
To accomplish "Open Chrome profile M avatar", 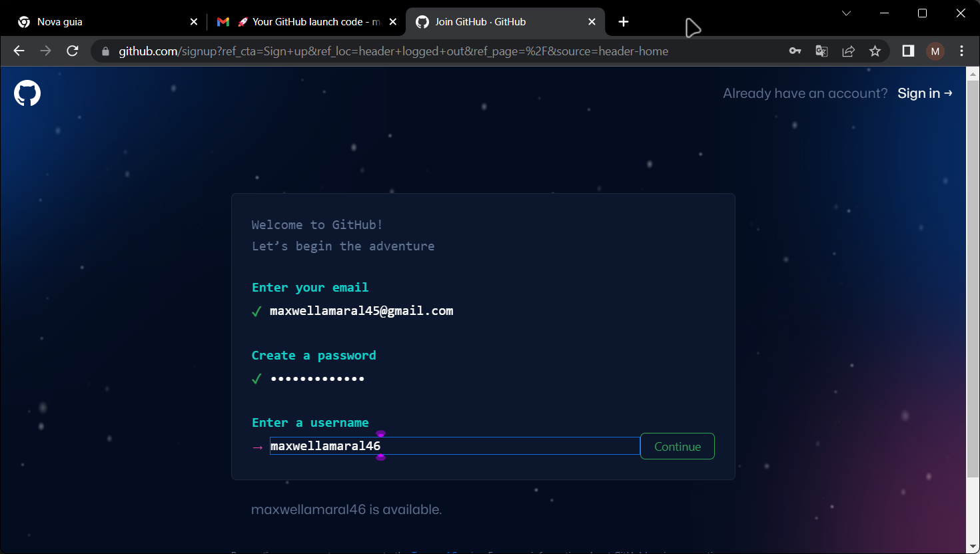I will click(935, 51).
